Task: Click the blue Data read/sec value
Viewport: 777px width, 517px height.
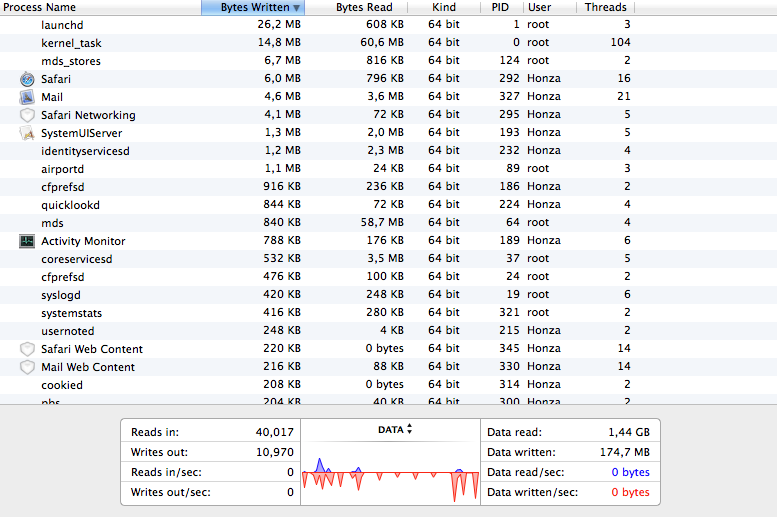Action: click(x=630, y=472)
